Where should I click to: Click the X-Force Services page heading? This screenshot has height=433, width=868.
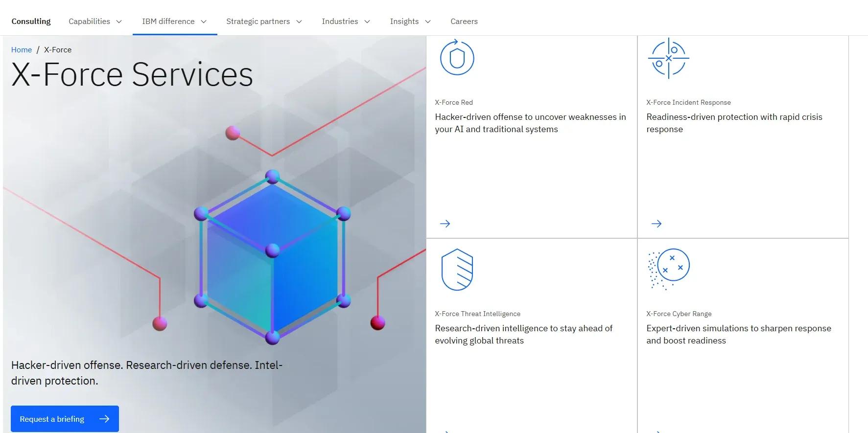point(132,74)
